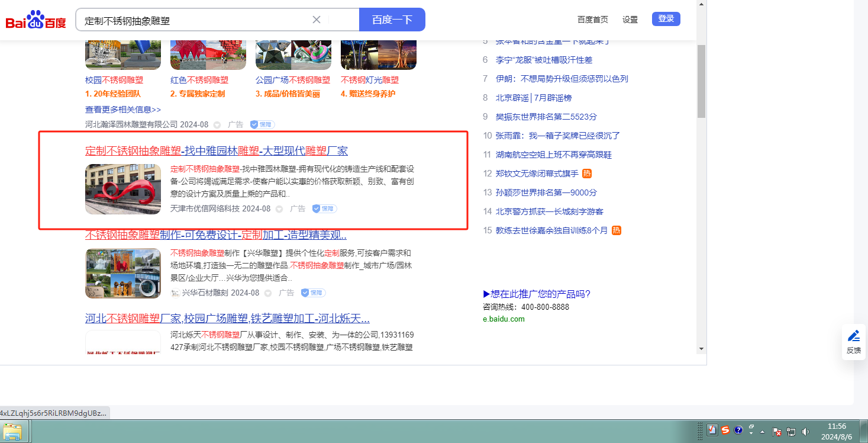The width and height of the screenshot is (868, 443).
Task: Click the 校园不锈钢雕塑 caption link
Action: (x=114, y=80)
